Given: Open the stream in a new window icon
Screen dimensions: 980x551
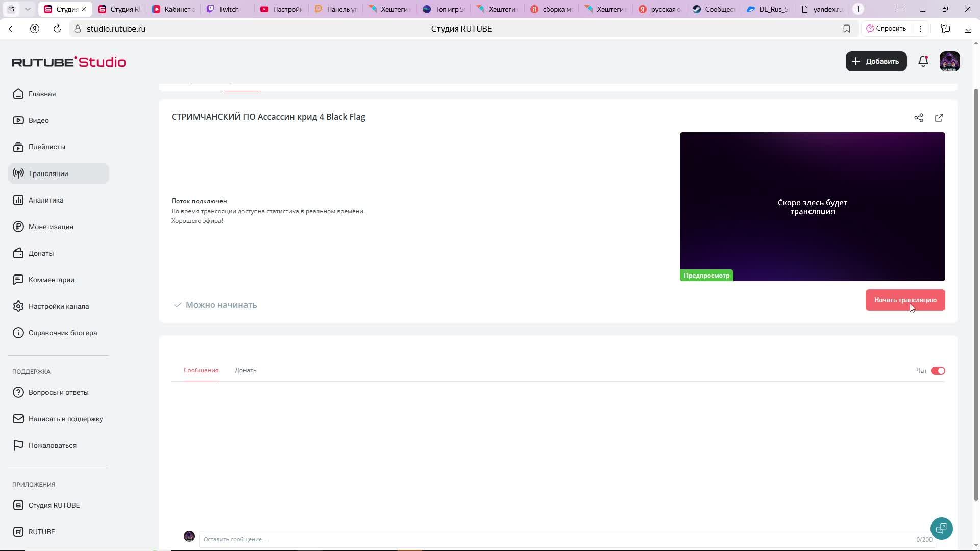Looking at the screenshot, I should click(939, 118).
